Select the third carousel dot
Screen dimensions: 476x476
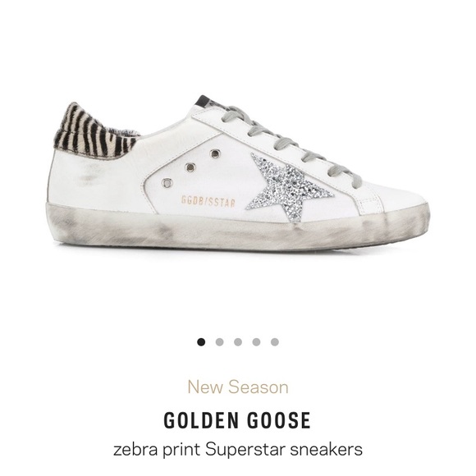point(238,342)
